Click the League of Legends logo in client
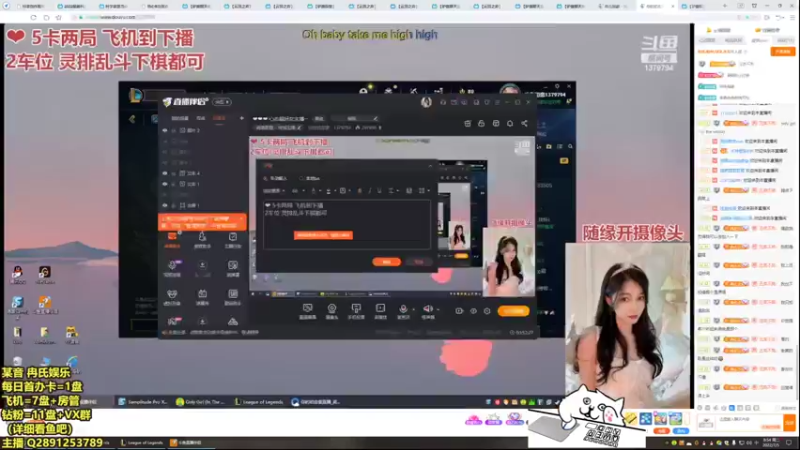 (x=135, y=95)
